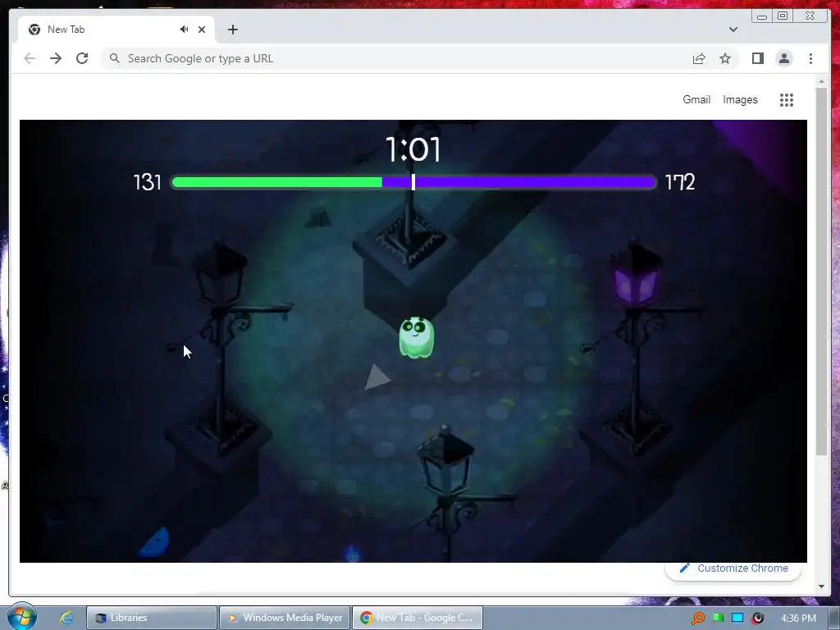Switch to New Tab - Google Chrome taskbar item
840x630 pixels.
(x=418, y=618)
